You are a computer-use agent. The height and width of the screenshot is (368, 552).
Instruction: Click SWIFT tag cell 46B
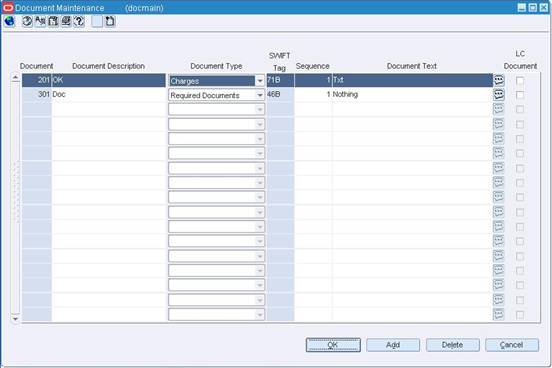(x=280, y=94)
